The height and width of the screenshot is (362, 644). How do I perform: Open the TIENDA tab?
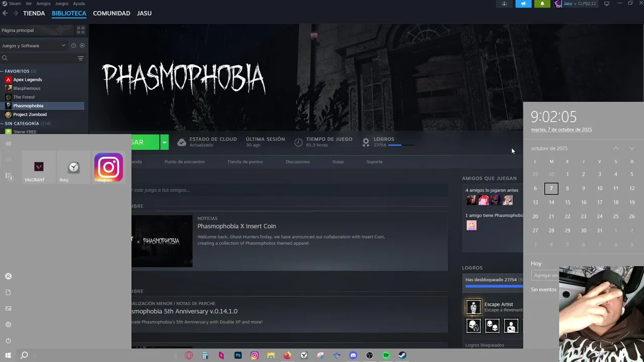34,13
